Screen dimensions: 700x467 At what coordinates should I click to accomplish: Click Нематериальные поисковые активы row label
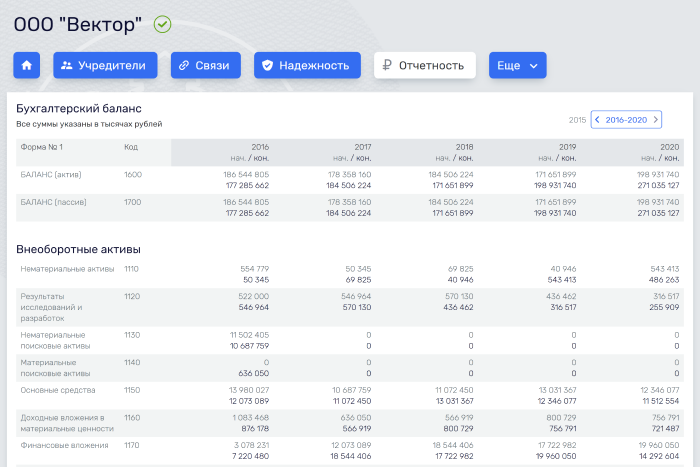(x=55, y=340)
